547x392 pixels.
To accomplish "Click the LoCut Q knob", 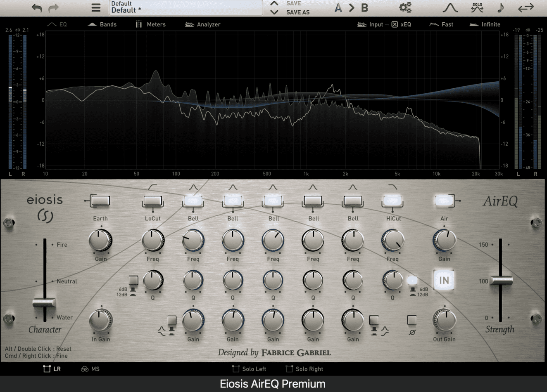I will [x=152, y=280].
